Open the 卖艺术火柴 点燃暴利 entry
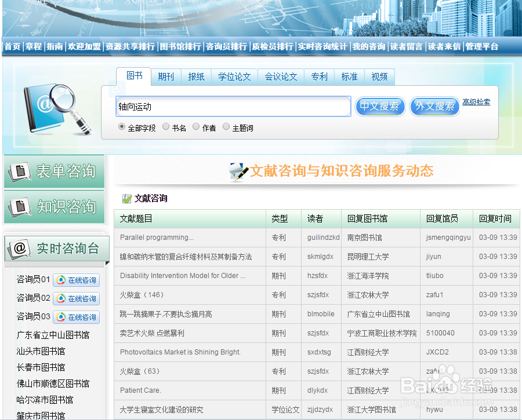Image resolution: width=522 pixels, height=420 pixels. click(152, 333)
